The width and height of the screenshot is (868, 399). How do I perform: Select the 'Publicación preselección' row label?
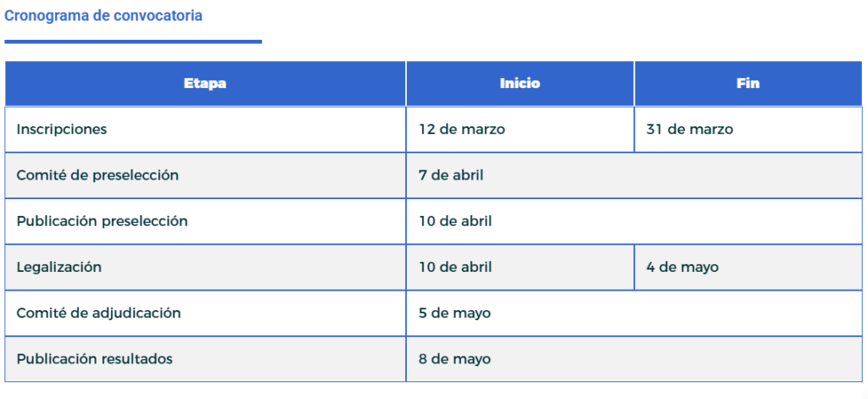(102, 221)
